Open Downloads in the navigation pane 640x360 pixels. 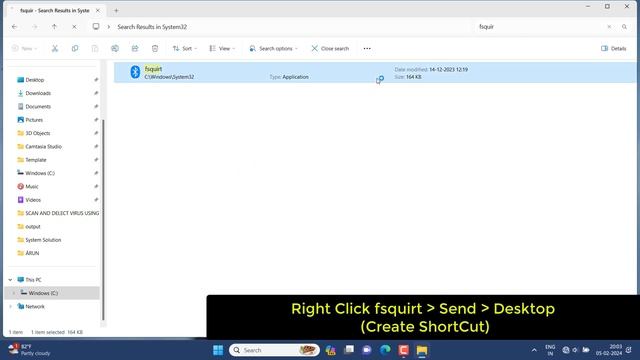(38, 93)
